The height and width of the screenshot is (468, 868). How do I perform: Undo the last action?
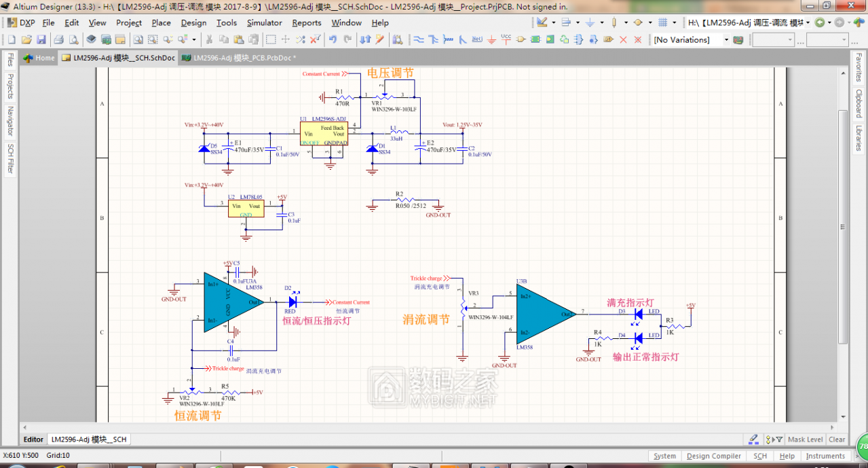[333, 40]
